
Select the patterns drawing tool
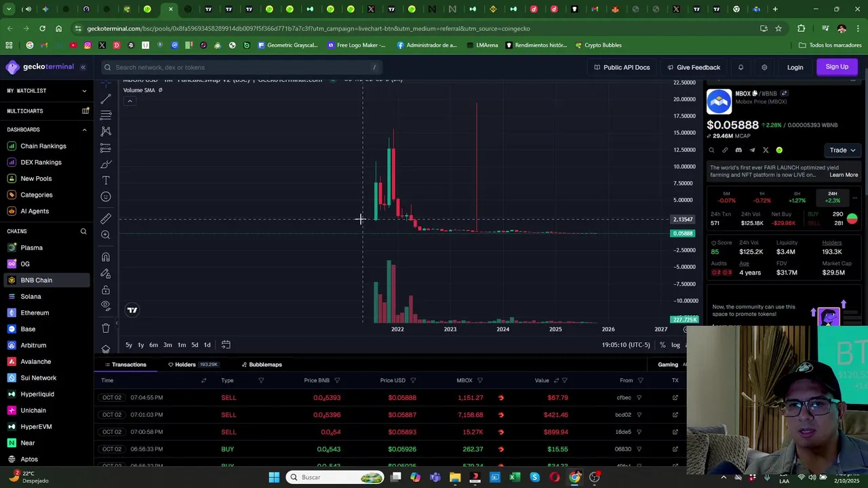tap(106, 131)
